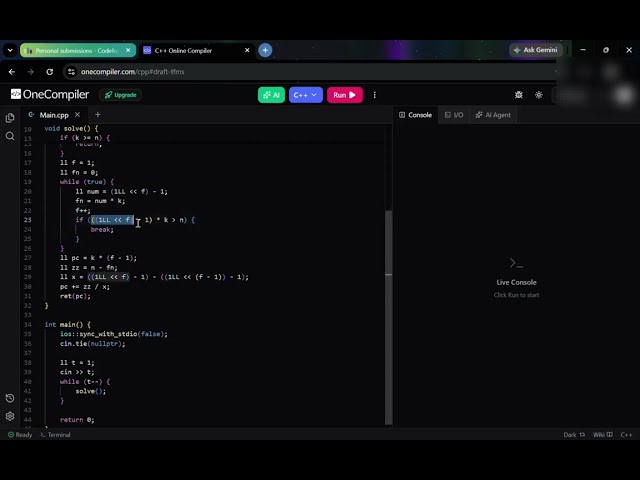Close the C++ Online Compiler browser tab
This screenshot has width=640, height=480.
(x=247, y=50)
